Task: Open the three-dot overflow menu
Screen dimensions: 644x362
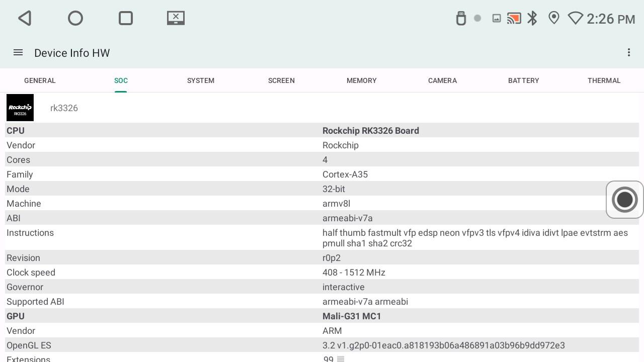Action: click(628, 53)
